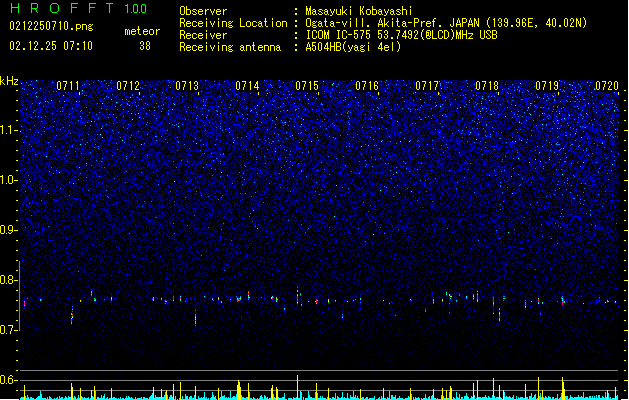Click the 1.0 kHz axis label
This screenshot has height=400, width=629.
pyautogui.click(x=8, y=180)
